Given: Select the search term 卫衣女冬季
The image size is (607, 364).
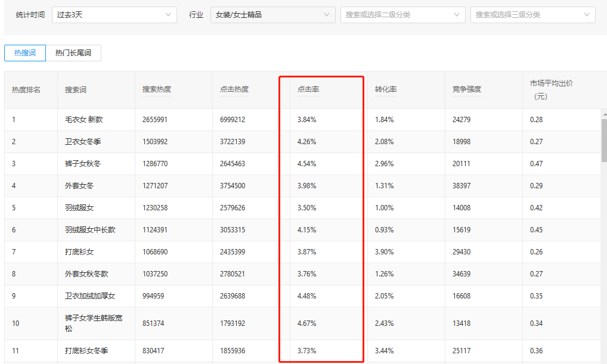Looking at the screenshot, I should (82, 142).
